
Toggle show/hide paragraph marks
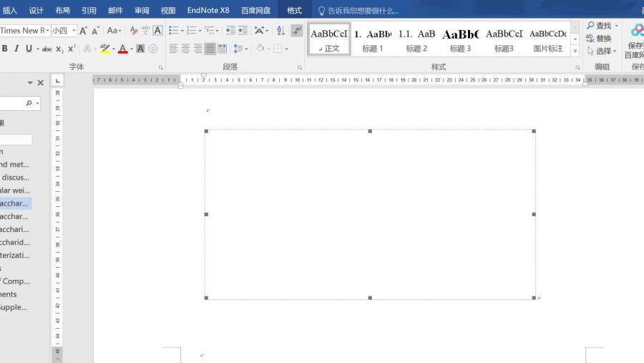pos(297,31)
